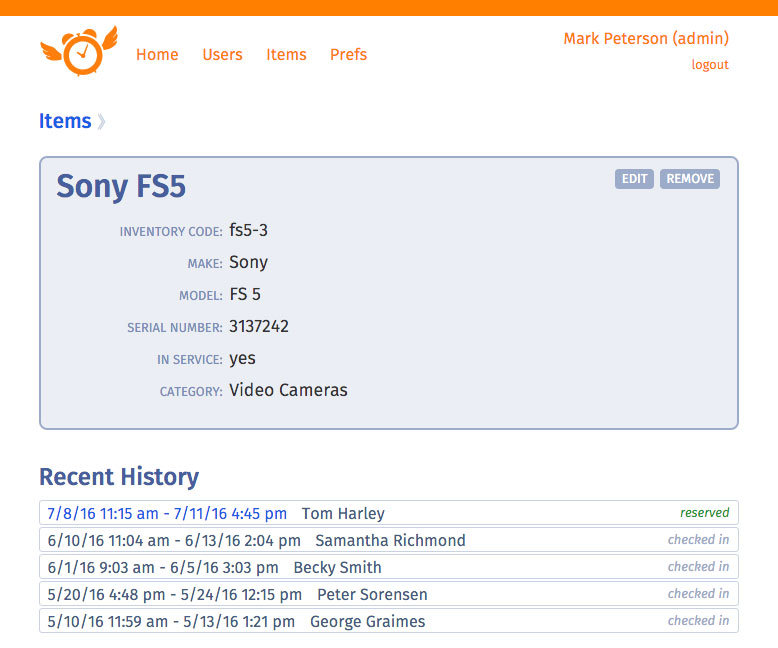Open Samantha Richmond's history entry
Image resolution: width=778 pixels, height=648 pixels.
coord(389,540)
